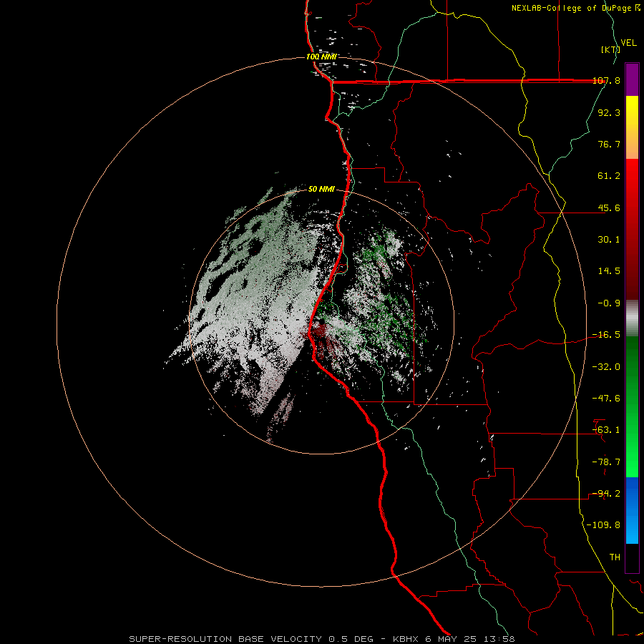
Task: Click the -94.2 legend value
Action: tap(606, 494)
